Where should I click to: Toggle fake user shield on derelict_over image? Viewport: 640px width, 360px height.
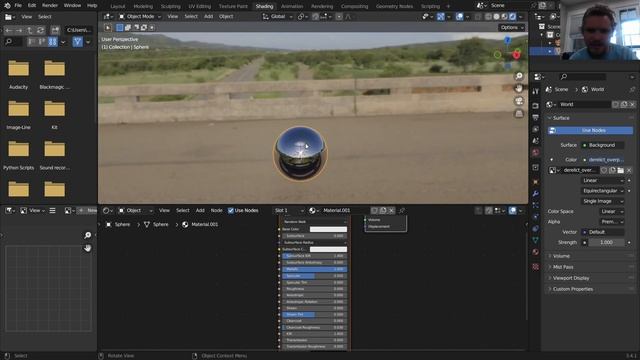click(x=604, y=170)
